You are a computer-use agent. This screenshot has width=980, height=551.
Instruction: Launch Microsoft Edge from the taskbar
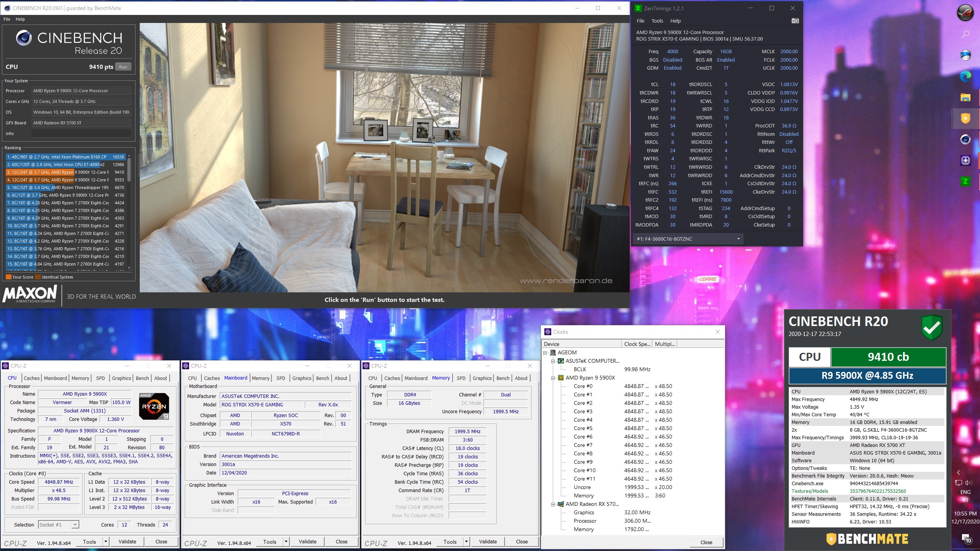[965, 77]
